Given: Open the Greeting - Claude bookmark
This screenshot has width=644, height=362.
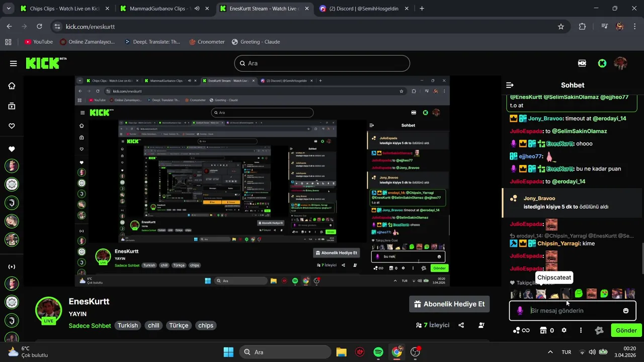Looking at the screenshot, I should click(256, 42).
